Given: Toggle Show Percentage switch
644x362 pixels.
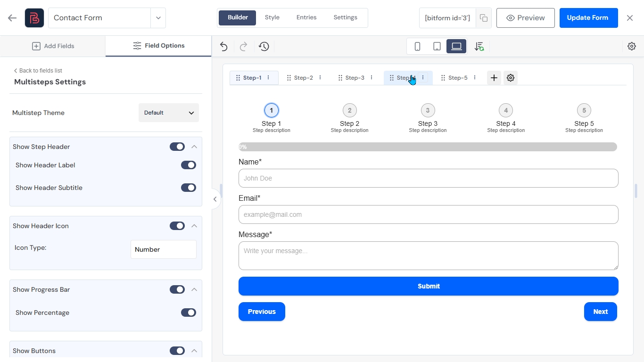Looking at the screenshot, I should pos(189,313).
